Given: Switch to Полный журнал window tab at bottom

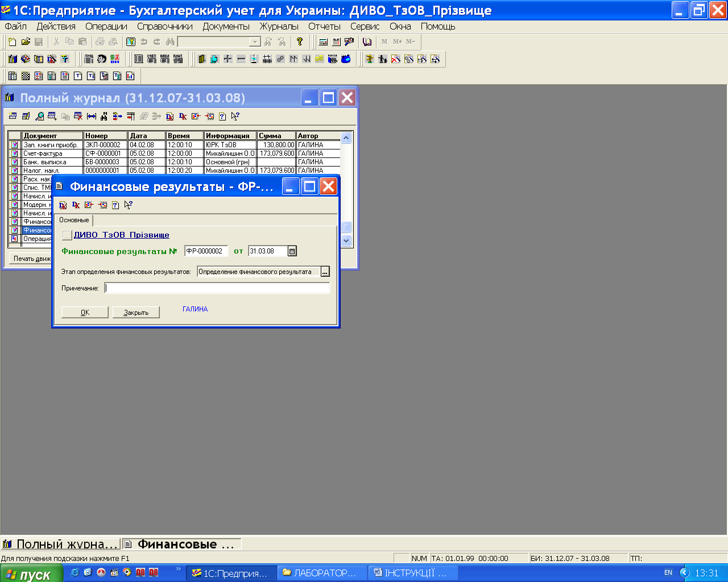Looking at the screenshot, I should (x=61, y=544).
